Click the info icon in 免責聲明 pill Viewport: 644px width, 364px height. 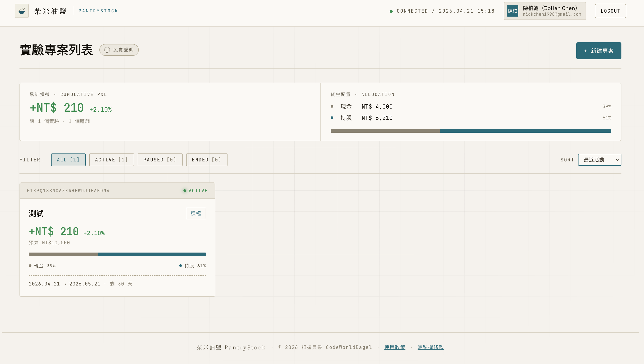[x=107, y=50]
